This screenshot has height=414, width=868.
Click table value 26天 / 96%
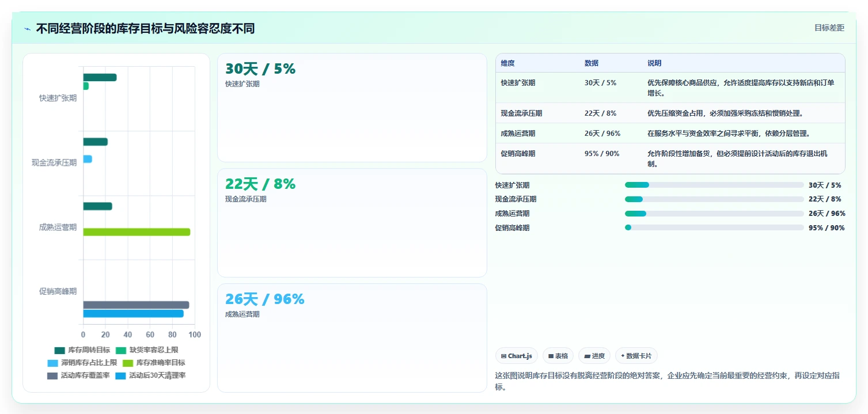tap(602, 134)
